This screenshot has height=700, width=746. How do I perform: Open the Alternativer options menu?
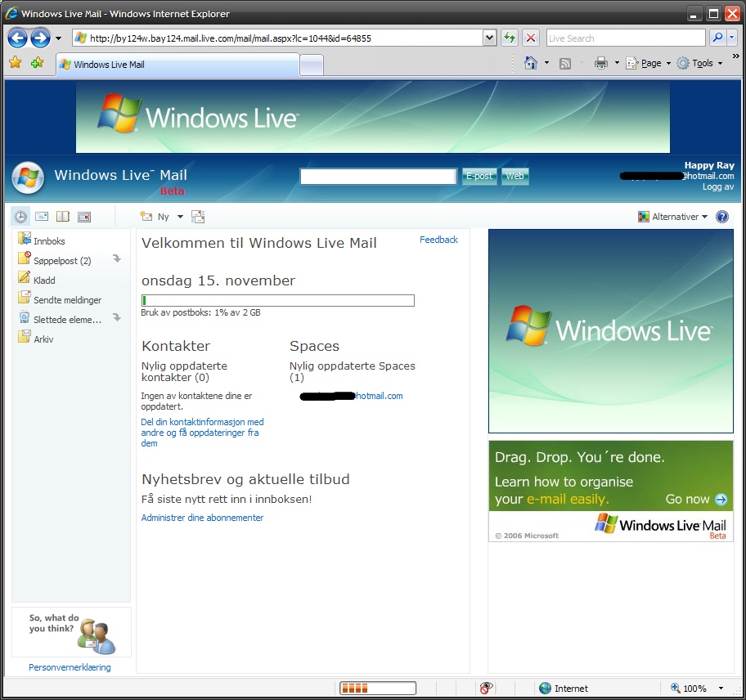[672, 217]
